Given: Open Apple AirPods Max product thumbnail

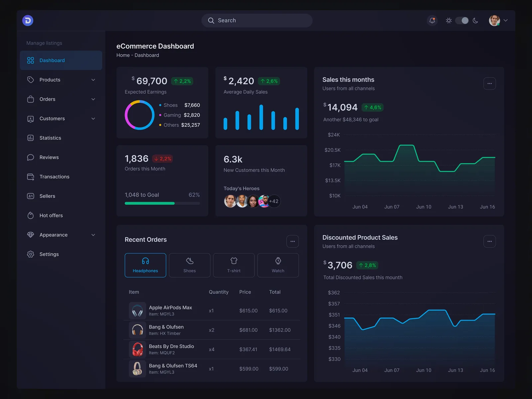Looking at the screenshot, I should click(x=137, y=311).
